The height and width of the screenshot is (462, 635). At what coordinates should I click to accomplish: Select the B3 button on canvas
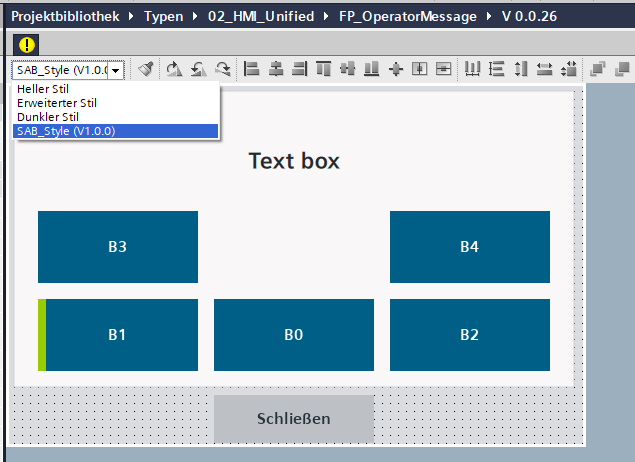pos(118,247)
